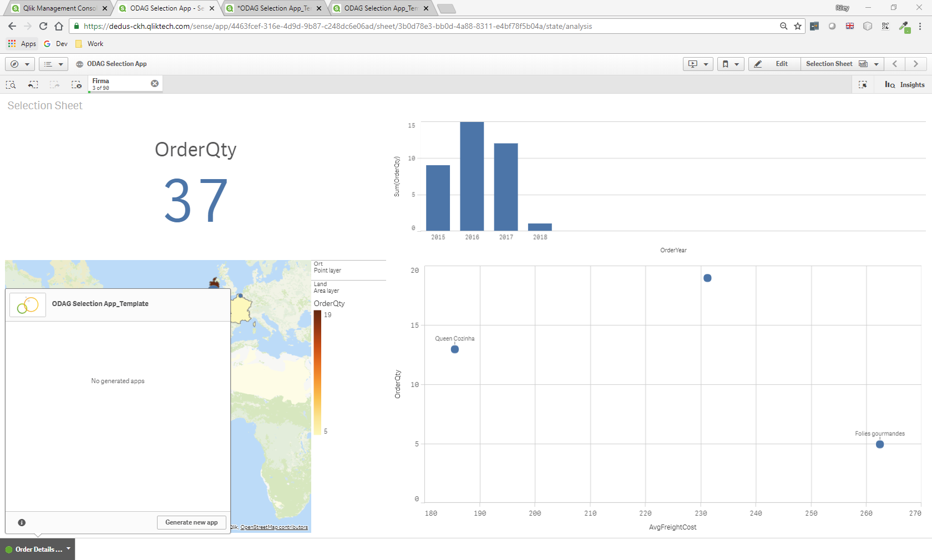Screen dimensions: 932x560
Task: Close the Qlik Management Console tab
Action: (105, 8)
